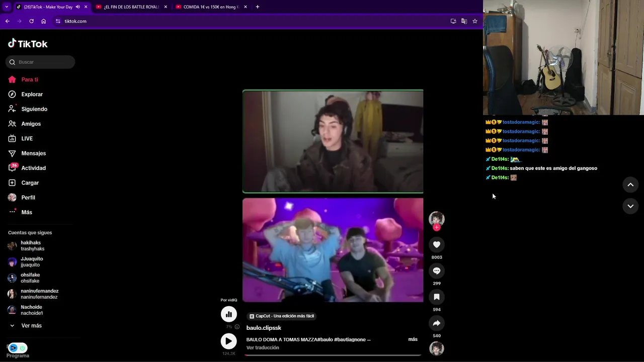Click Ver traducción
Viewport: 644px width, 362px height.
pyautogui.click(x=263, y=347)
